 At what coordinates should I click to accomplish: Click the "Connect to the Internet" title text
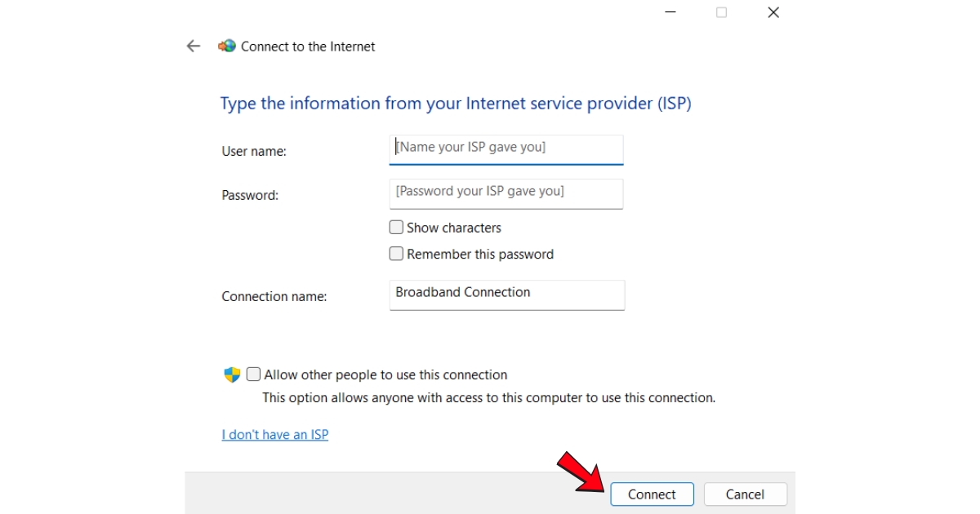click(x=308, y=47)
